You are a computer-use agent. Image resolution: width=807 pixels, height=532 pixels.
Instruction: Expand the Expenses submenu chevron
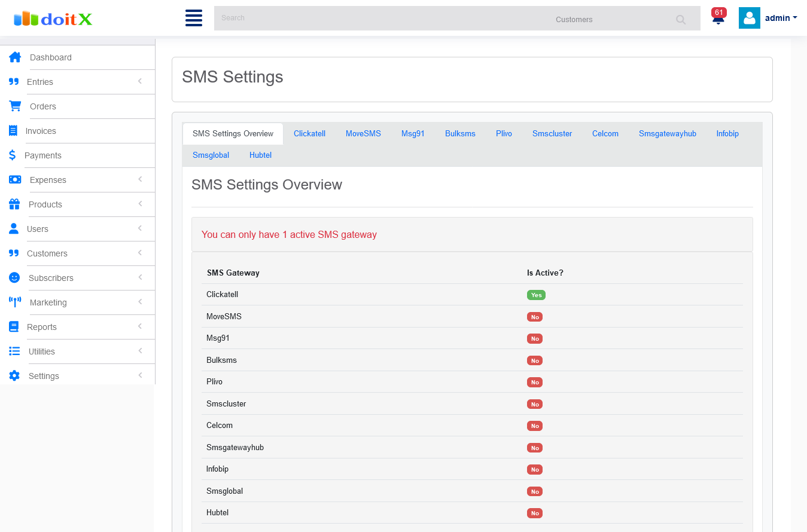pyautogui.click(x=140, y=179)
